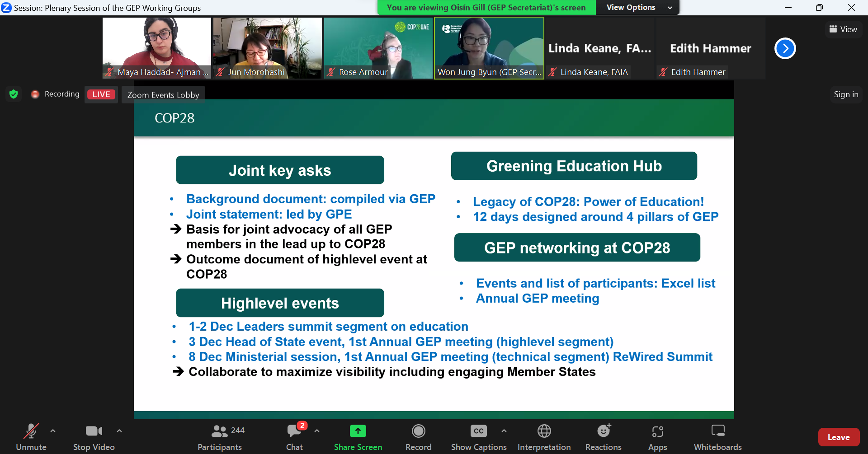Expand audio options arrow next to Unmute
The height and width of the screenshot is (454, 868).
click(53, 431)
